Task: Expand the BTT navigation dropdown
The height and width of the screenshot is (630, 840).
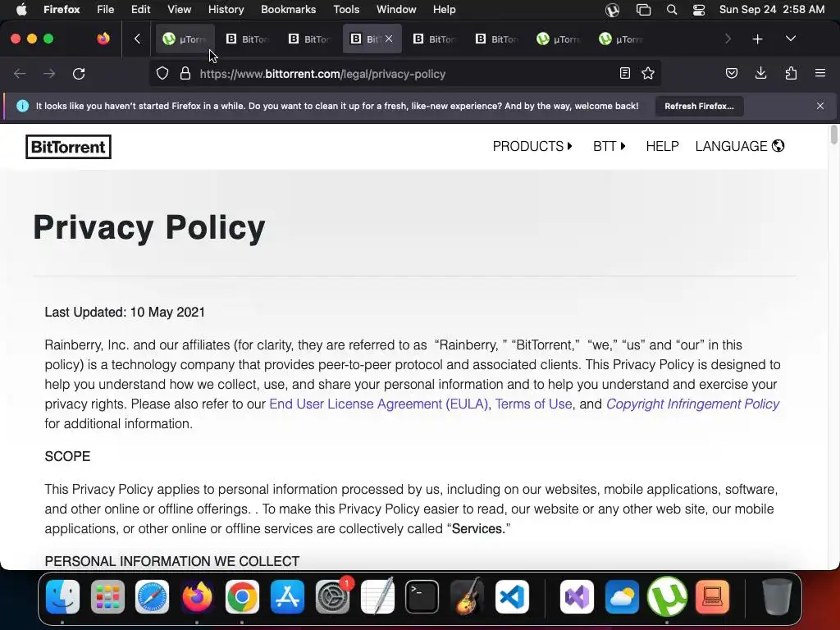Action: point(609,146)
